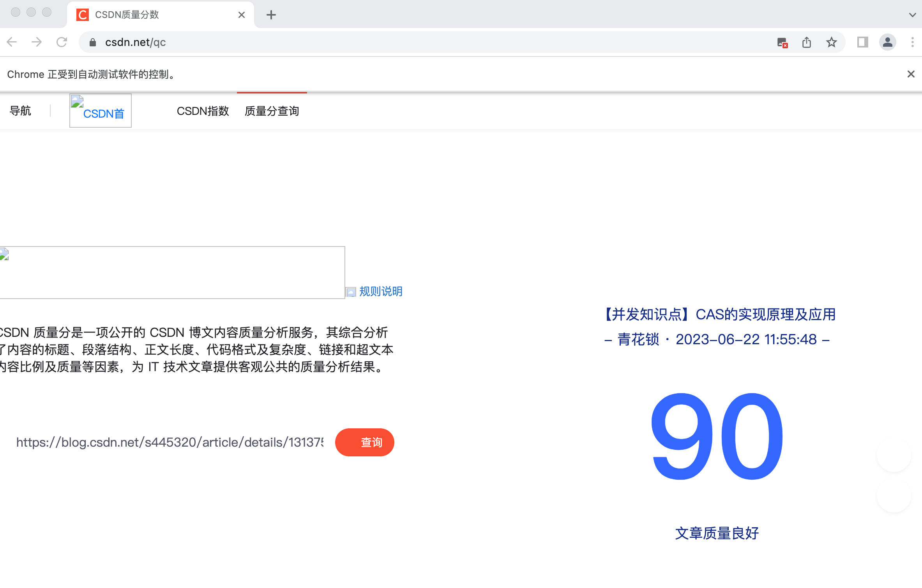Click the red 查询 button

tap(365, 442)
